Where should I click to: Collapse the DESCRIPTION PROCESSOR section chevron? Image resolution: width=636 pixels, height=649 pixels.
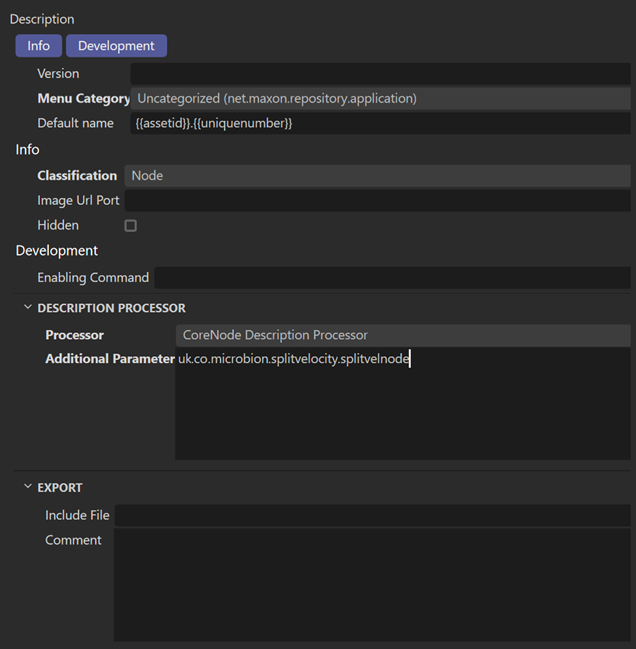pyautogui.click(x=27, y=308)
